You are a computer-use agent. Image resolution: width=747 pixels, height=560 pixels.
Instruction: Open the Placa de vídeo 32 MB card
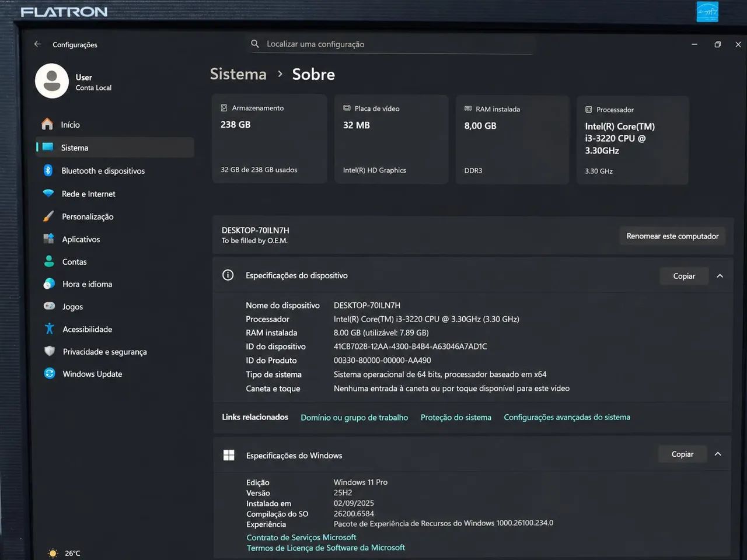pyautogui.click(x=391, y=139)
